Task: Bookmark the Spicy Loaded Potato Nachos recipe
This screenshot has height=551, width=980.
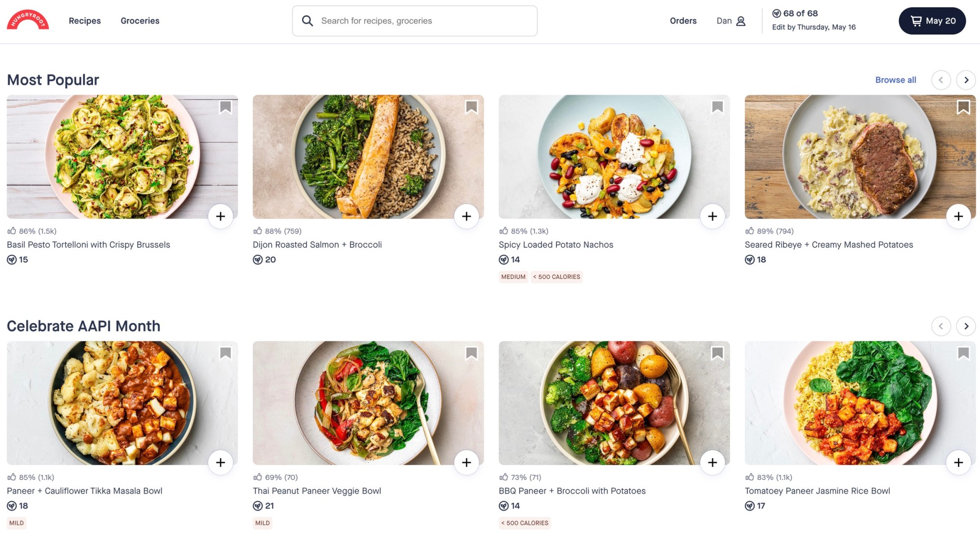Action: 717,106
